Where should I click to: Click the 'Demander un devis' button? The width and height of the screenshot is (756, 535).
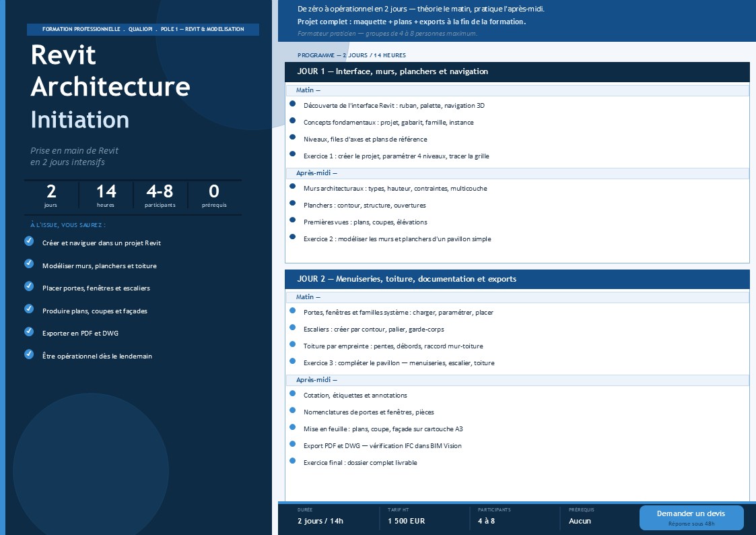point(691,517)
